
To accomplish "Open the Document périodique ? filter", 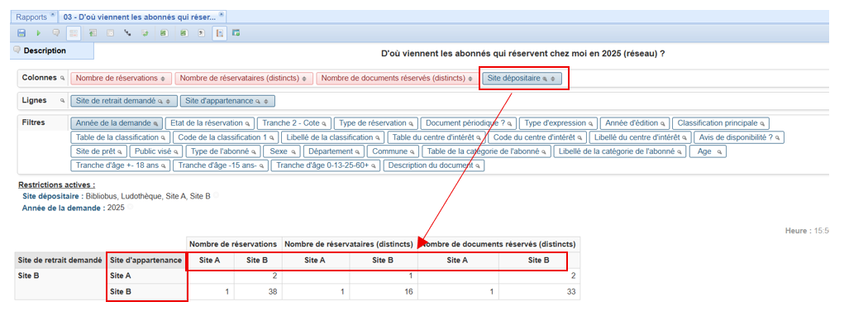I will point(469,123).
